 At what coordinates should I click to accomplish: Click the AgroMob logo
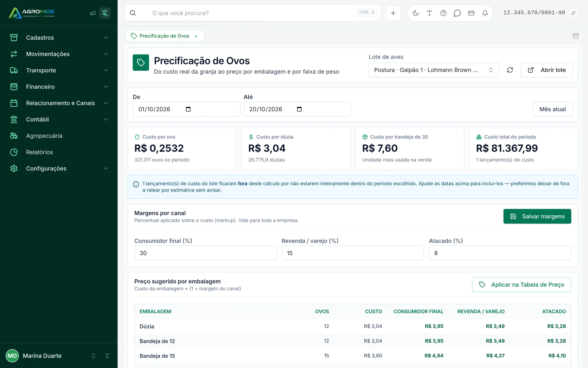pos(32,13)
